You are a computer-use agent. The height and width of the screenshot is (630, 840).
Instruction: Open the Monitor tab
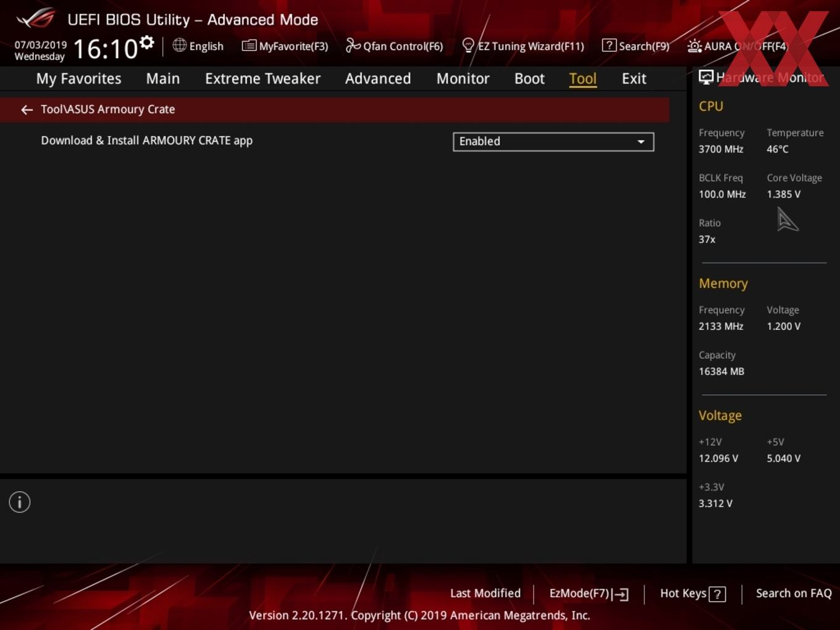(x=463, y=79)
